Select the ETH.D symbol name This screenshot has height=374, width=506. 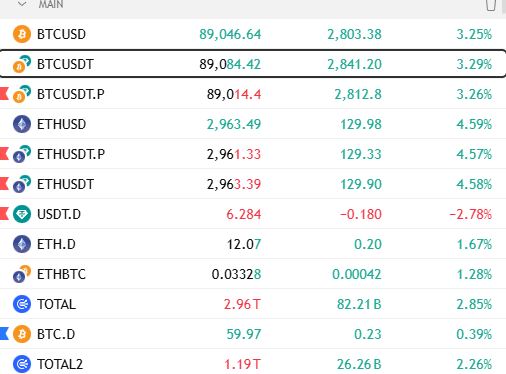pyautogui.click(x=56, y=244)
